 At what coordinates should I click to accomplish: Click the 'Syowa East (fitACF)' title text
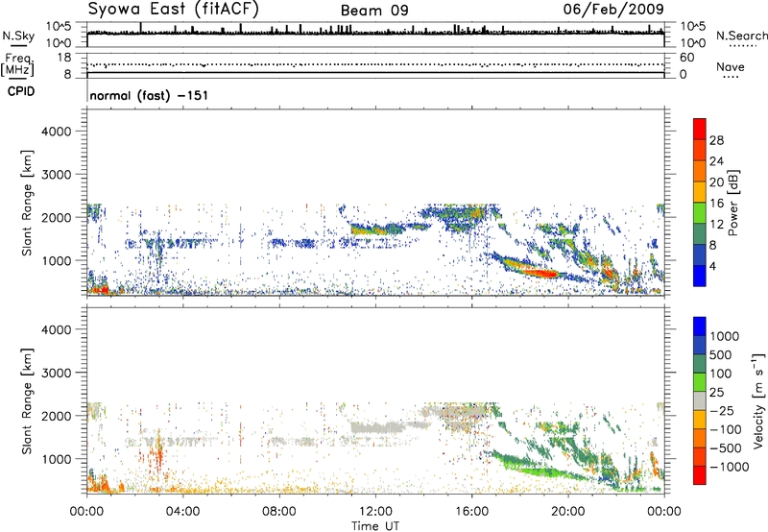coord(173,9)
